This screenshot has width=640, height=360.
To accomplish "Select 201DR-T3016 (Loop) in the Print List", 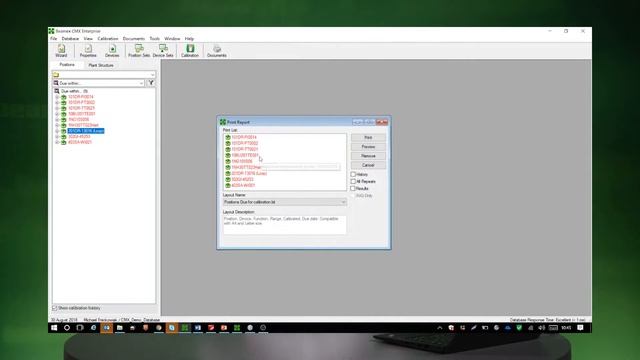I will (x=249, y=173).
